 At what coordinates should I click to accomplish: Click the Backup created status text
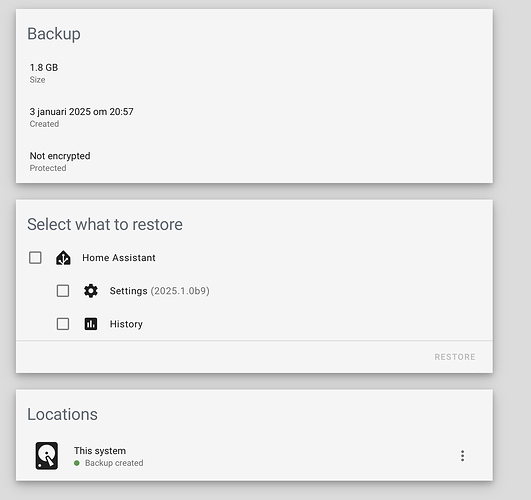pos(114,463)
